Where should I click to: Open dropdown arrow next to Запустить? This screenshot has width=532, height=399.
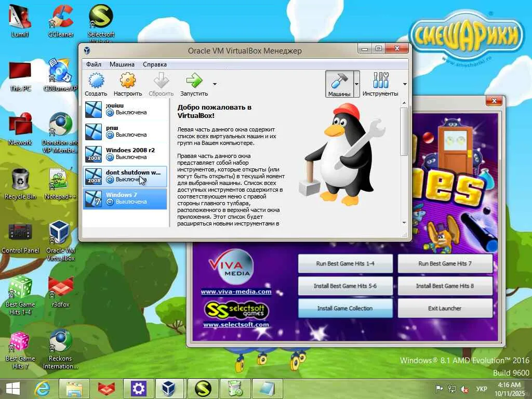[215, 84]
